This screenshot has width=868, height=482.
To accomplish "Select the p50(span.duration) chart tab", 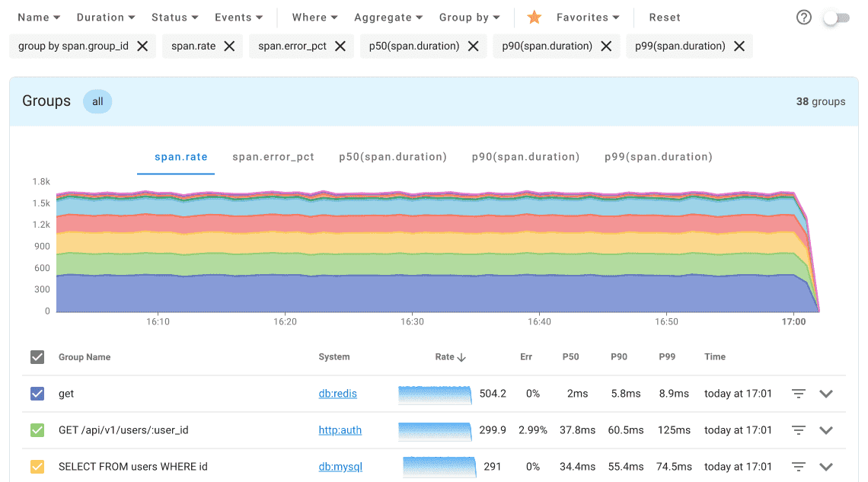I will (393, 157).
